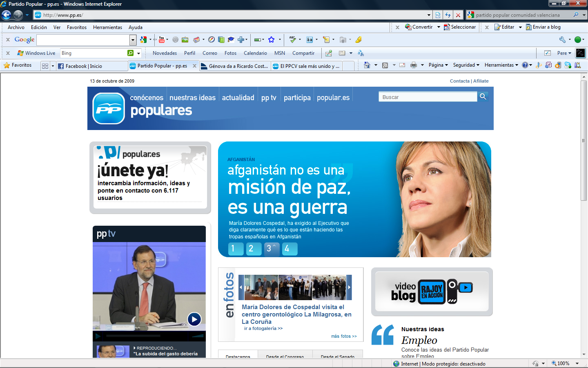Open the address bar URL dropdown
Viewport: 588px width, 368px height.
(429, 15)
